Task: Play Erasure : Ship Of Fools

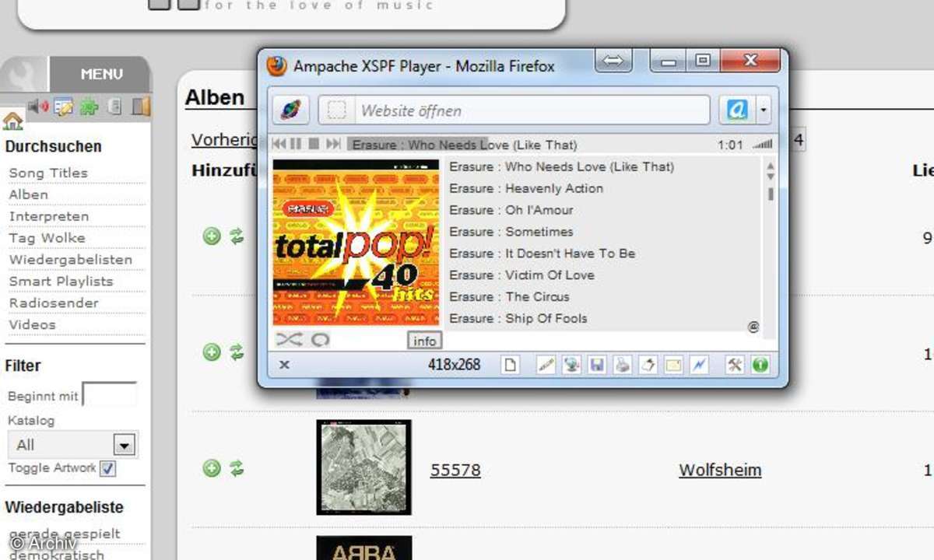Action: (518, 319)
